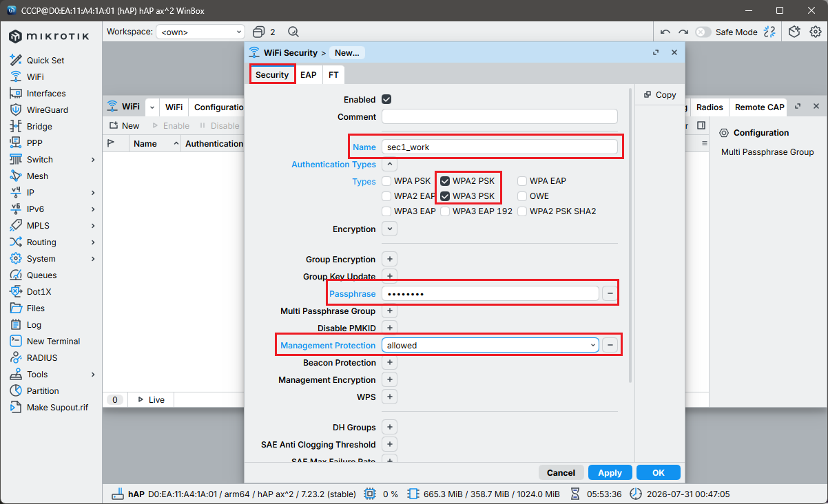Check the OWE type
This screenshot has width=828, height=504.
pyautogui.click(x=522, y=196)
